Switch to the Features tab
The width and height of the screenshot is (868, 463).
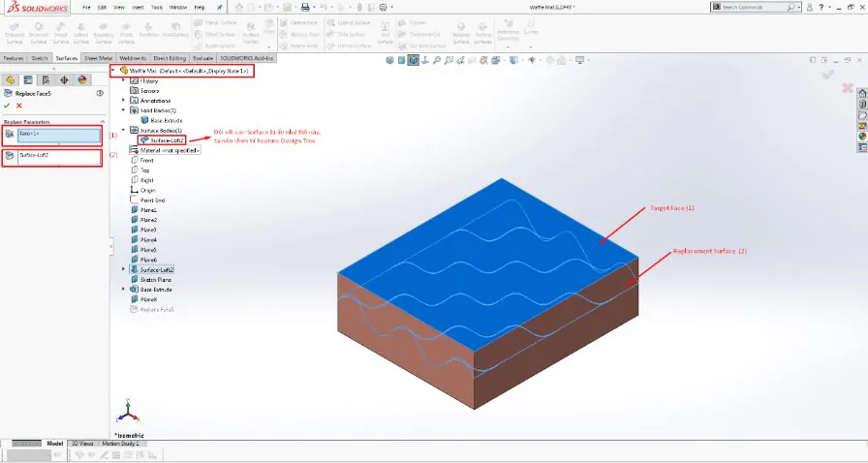pos(14,58)
